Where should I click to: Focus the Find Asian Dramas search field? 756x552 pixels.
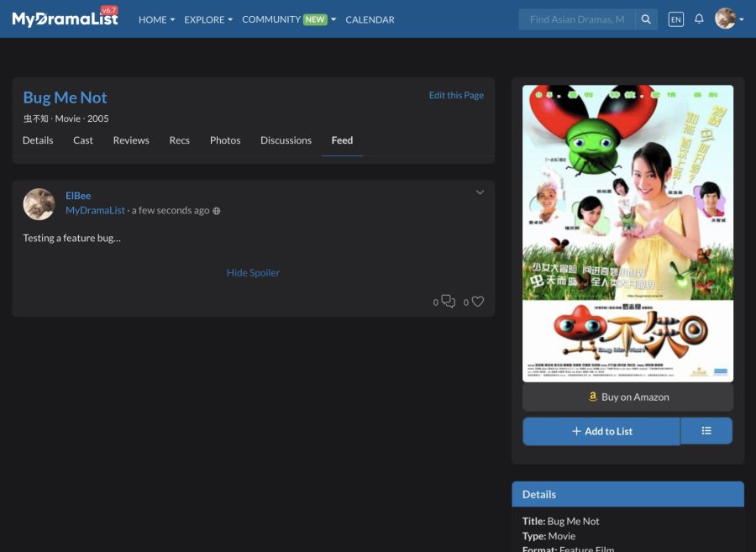[x=577, y=19]
